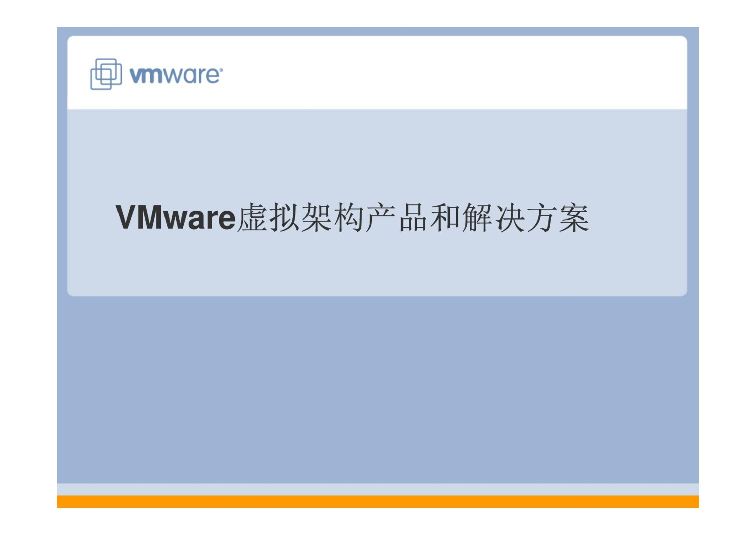Image resolution: width=756 pixels, height=535 pixels.
Task: Click the light blue panel below the title
Action: tap(377, 265)
